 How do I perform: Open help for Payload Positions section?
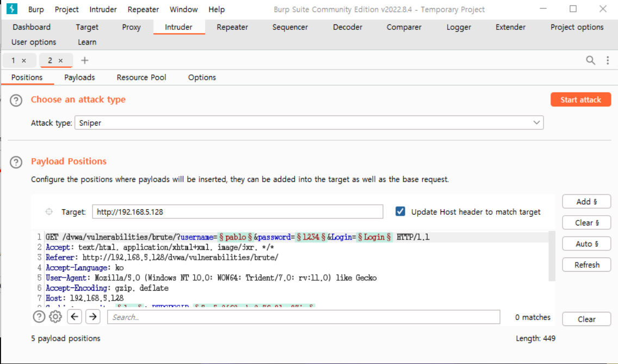16,162
